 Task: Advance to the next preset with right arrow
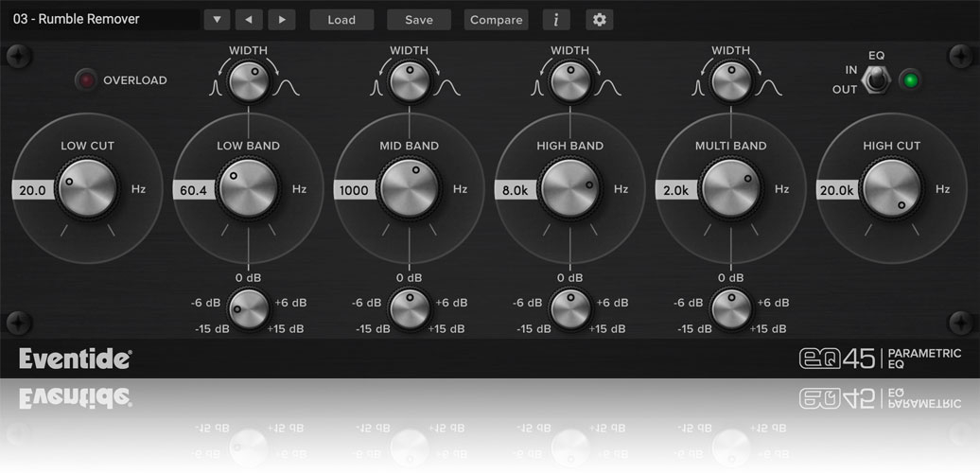click(x=281, y=20)
